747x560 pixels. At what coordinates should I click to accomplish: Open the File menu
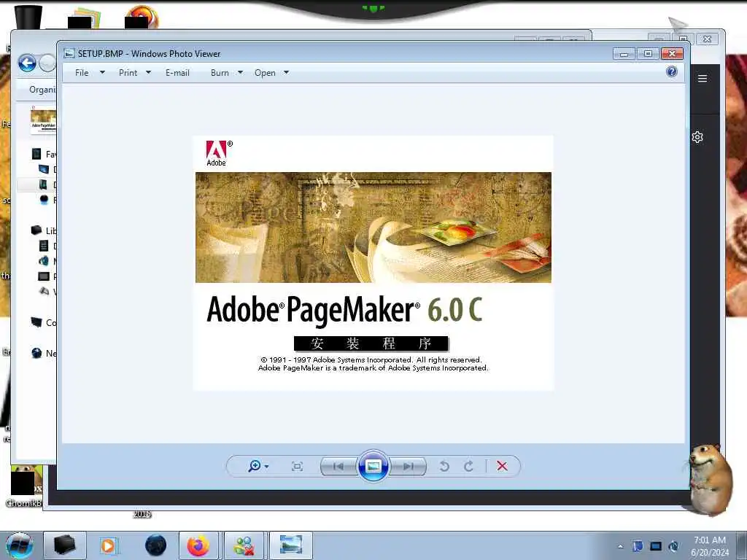[82, 73]
